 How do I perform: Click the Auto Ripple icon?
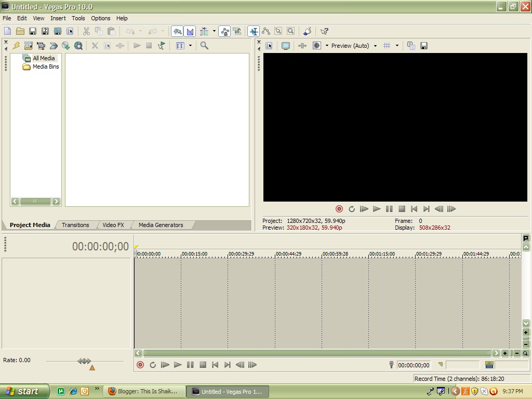point(204,32)
